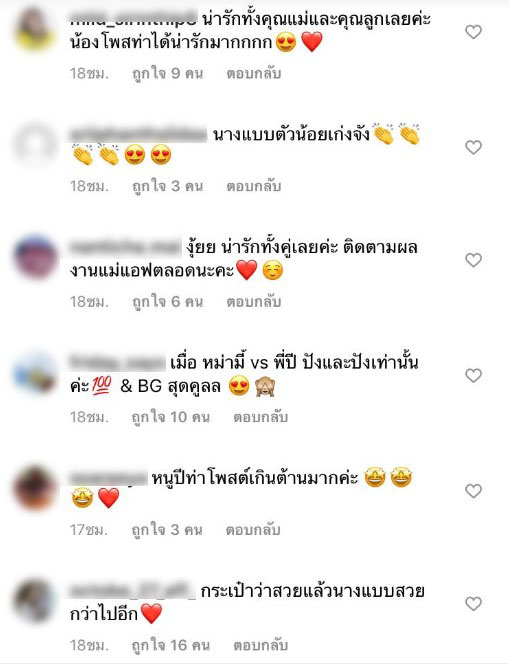
Task: Like the หนูปีท่าโพสต์ comment
Action: pyautogui.click(x=473, y=491)
